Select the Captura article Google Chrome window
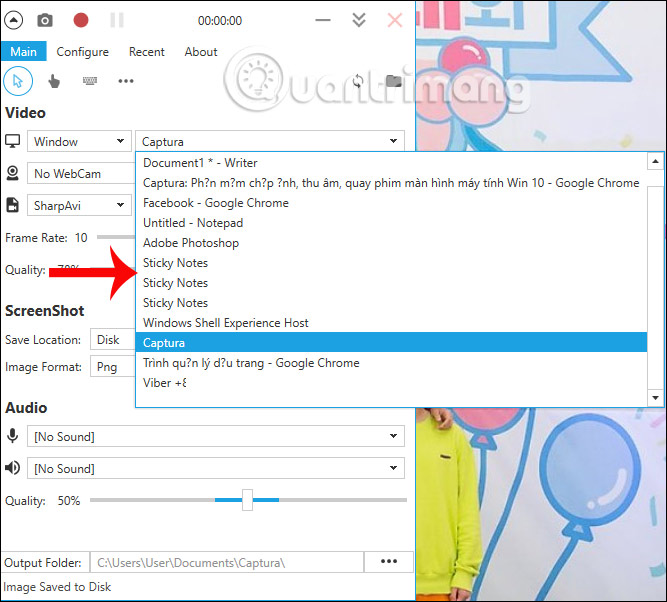The width and height of the screenshot is (667, 602). pos(391,183)
